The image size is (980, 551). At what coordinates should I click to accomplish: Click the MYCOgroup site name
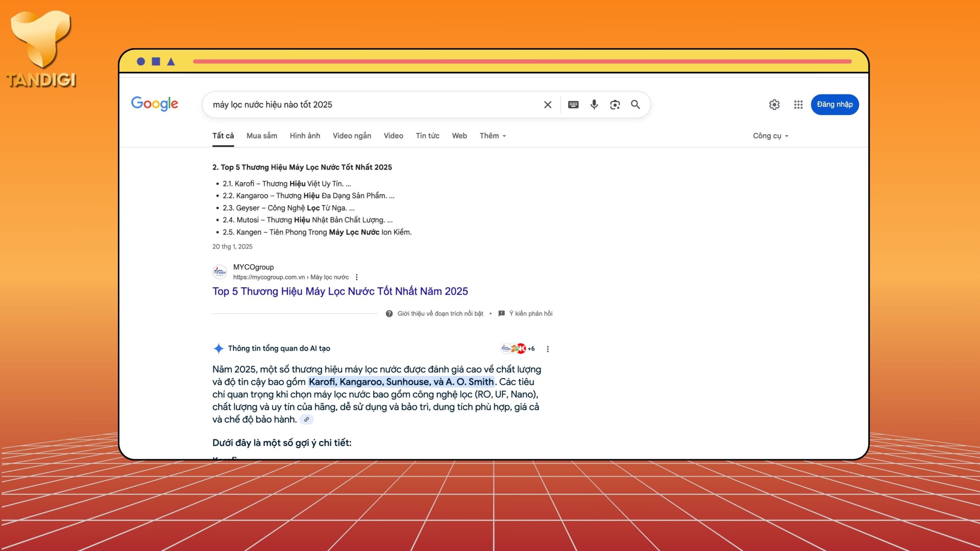[253, 267]
